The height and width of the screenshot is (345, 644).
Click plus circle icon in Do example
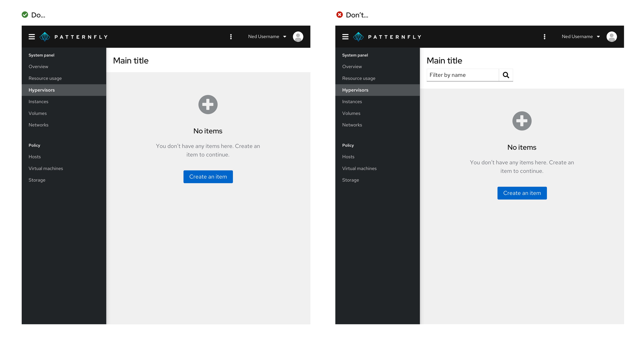[x=208, y=105]
